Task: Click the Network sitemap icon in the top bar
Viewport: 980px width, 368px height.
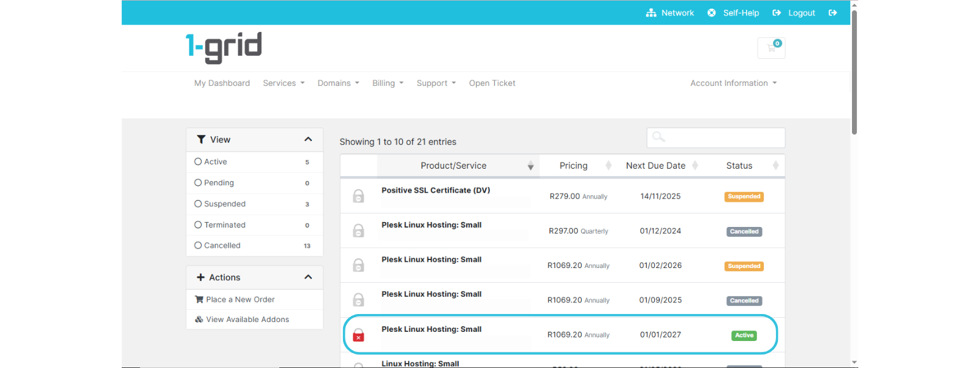Action: pyautogui.click(x=651, y=13)
